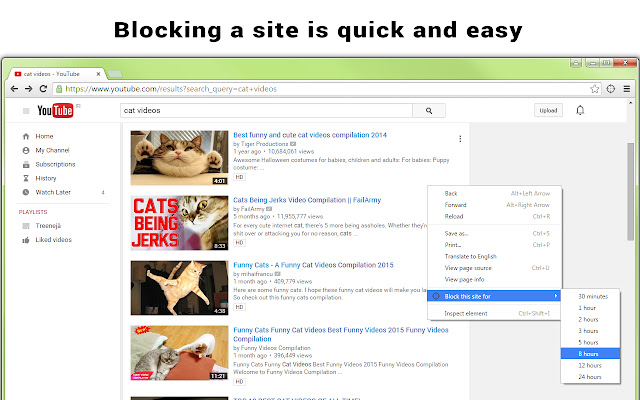The height and width of the screenshot is (400, 640).
Task: Select '8 hours' block duration
Action: (x=590, y=353)
